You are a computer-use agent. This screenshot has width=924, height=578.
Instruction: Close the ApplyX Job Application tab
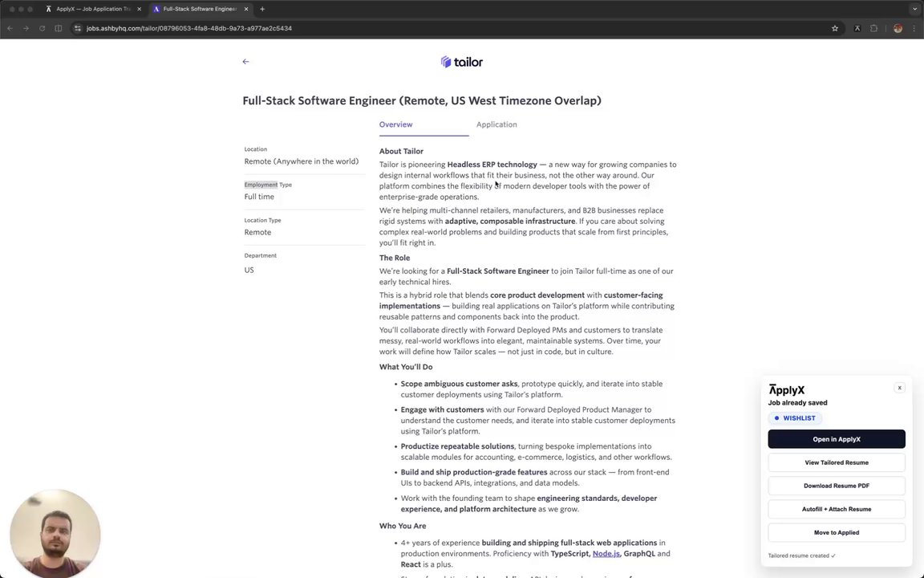click(x=139, y=9)
